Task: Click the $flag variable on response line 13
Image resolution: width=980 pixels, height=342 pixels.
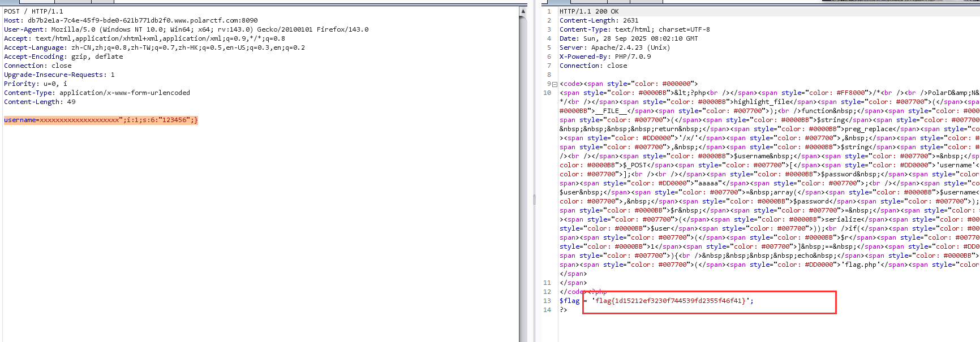Action: 570,301
